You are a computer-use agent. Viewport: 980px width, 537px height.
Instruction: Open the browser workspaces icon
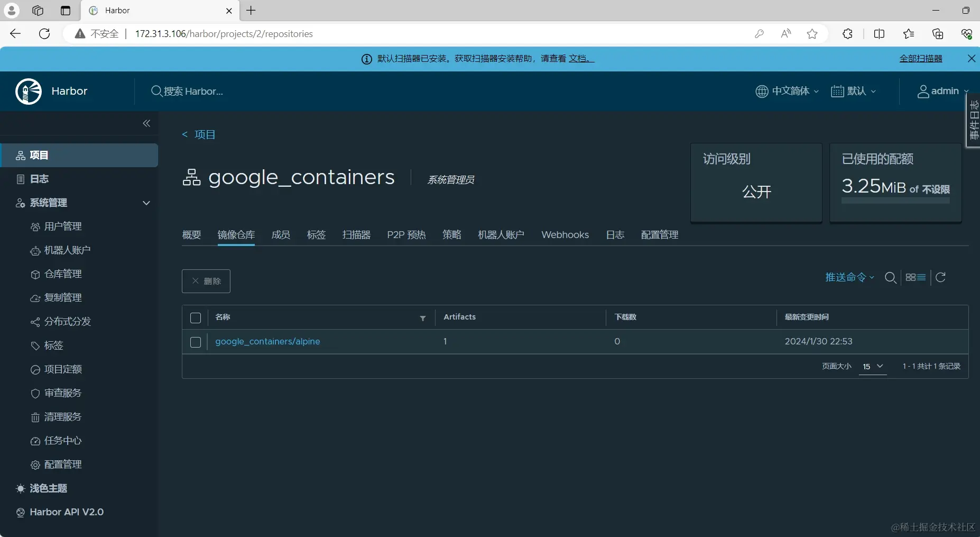pyautogui.click(x=38, y=11)
